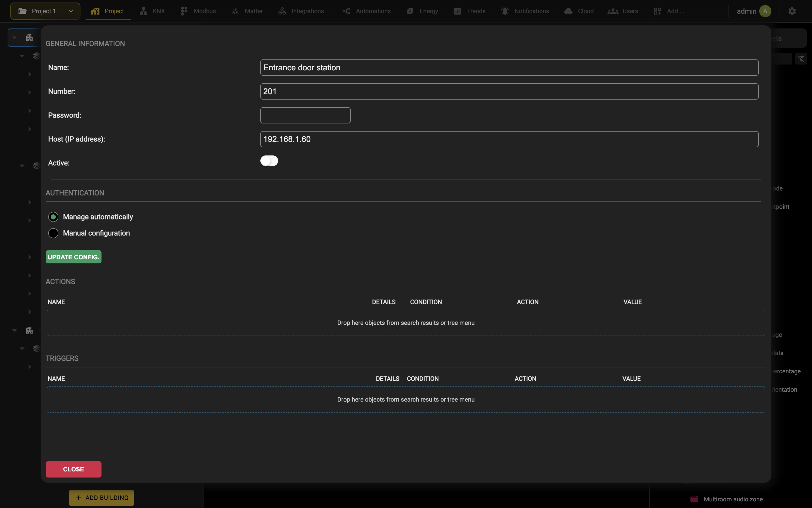
Task: Click the Energy leaf icon
Action: pyautogui.click(x=410, y=11)
